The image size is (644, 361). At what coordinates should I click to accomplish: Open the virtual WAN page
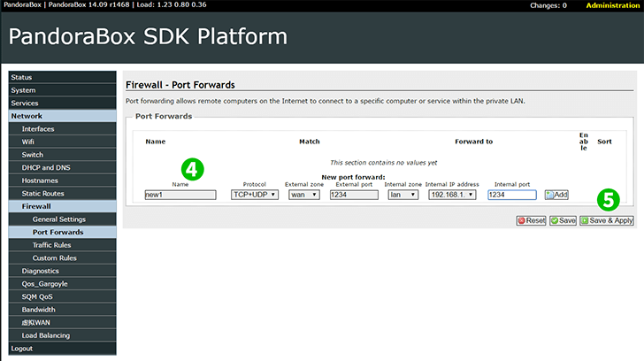click(x=63, y=322)
